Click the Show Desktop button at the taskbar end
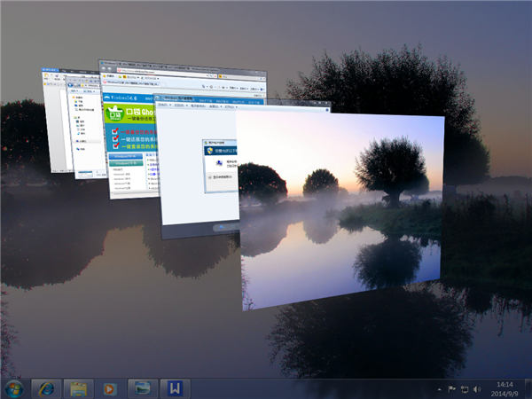This screenshot has height=399, width=532. pyautogui.click(x=528, y=388)
